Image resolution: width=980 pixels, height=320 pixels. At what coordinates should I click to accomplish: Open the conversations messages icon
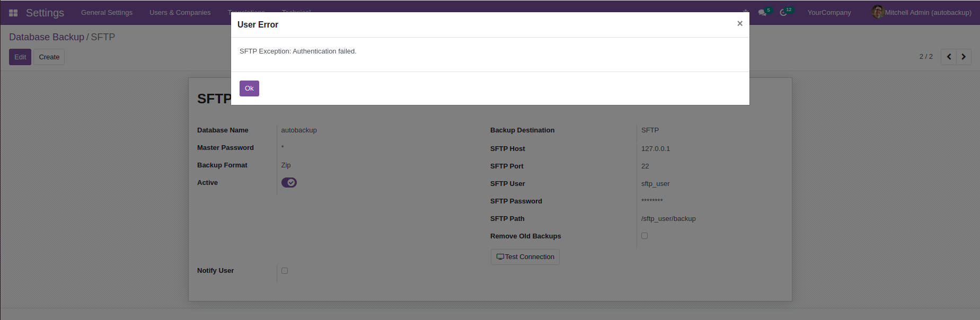(762, 13)
